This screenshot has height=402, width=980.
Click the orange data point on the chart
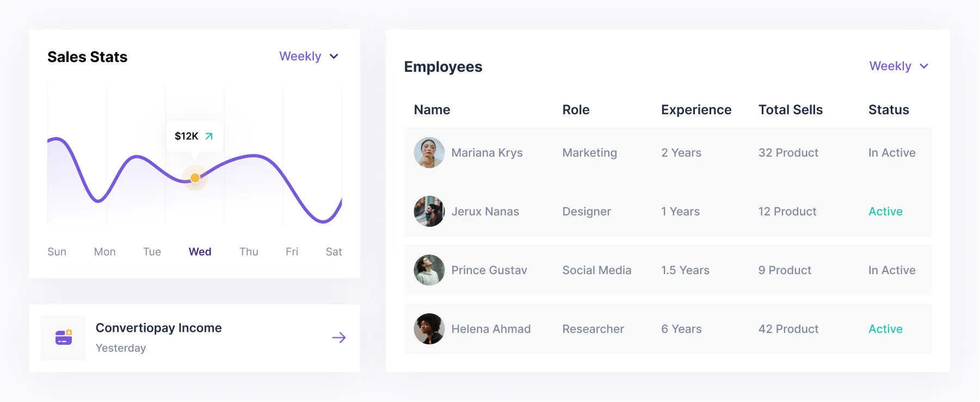pos(195,178)
